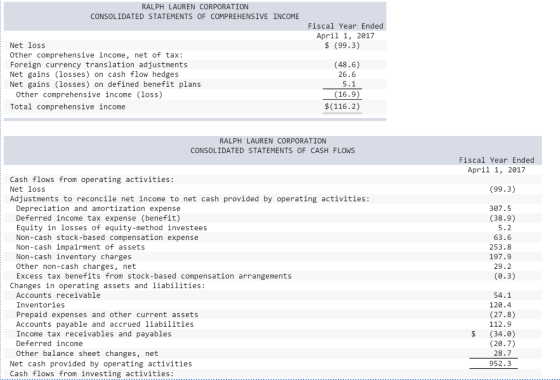Viewport: 560px width, 380px height.
Task: Select Net gains (losses) on cash flow hedges
Action: [94, 74]
